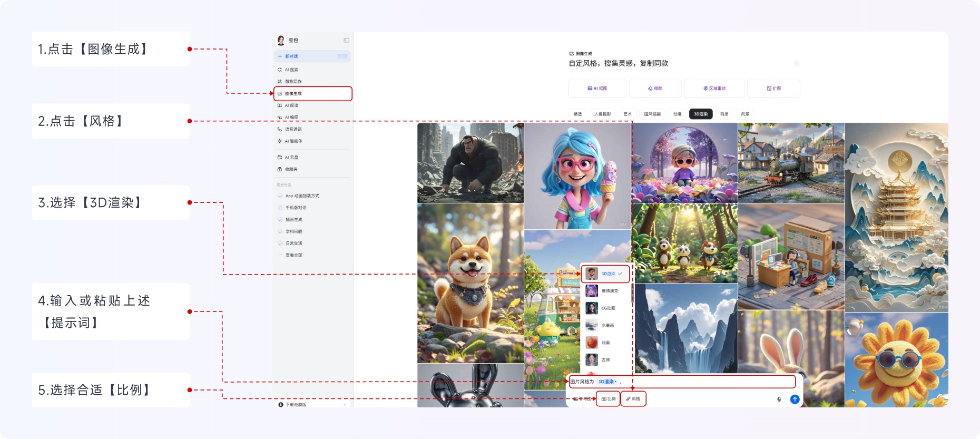Open the Shiba Inu dog image thumbnail

pos(470,283)
